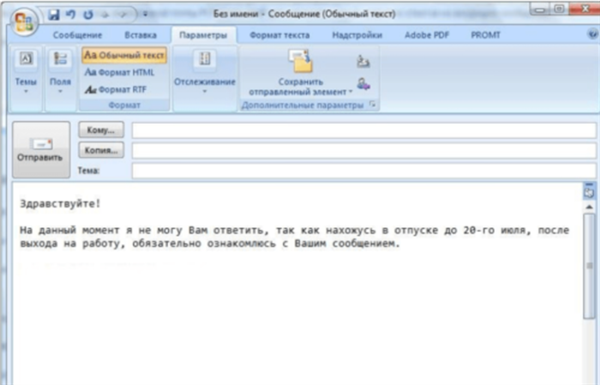Switch to the Adobe PDF tab
This screenshot has height=385, width=600.
pyautogui.click(x=427, y=35)
